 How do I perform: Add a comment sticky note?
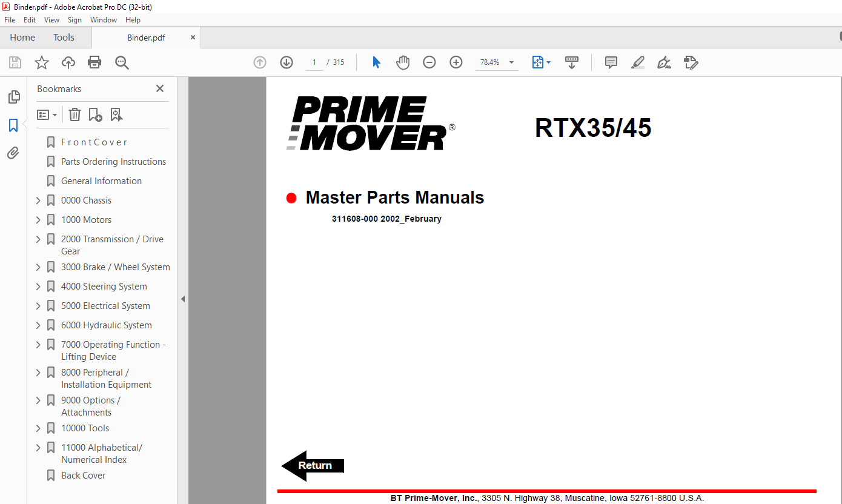(x=611, y=62)
